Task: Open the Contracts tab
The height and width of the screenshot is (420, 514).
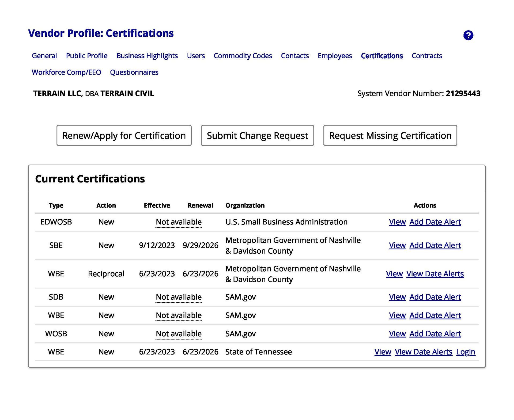Action: 426,56
